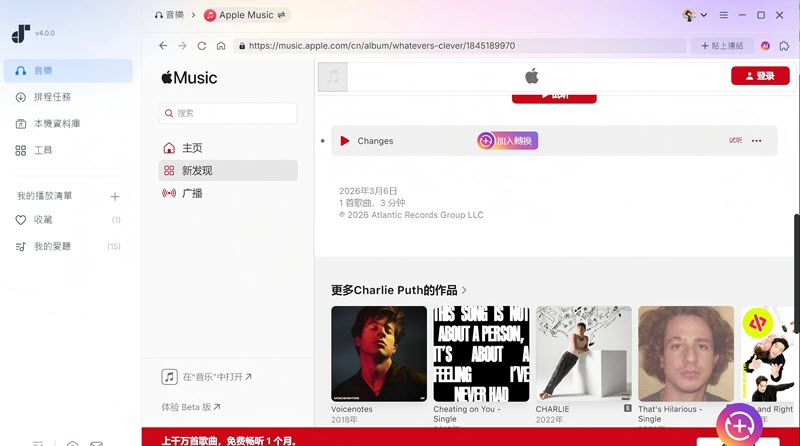800x446 pixels.
Task: Play the Changes track
Action: click(x=345, y=141)
